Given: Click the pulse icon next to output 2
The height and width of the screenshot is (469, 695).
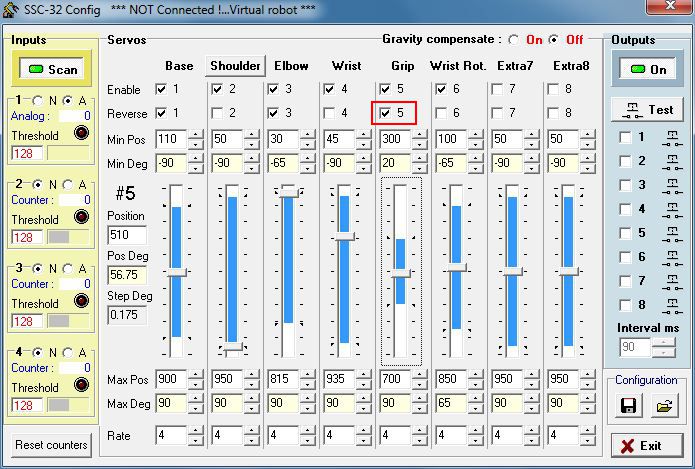Looking at the screenshot, I should click(672, 162).
